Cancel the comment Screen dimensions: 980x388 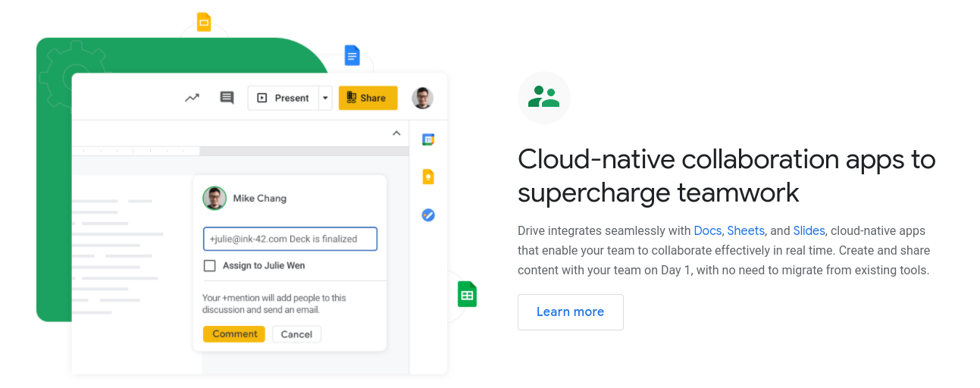pos(297,334)
